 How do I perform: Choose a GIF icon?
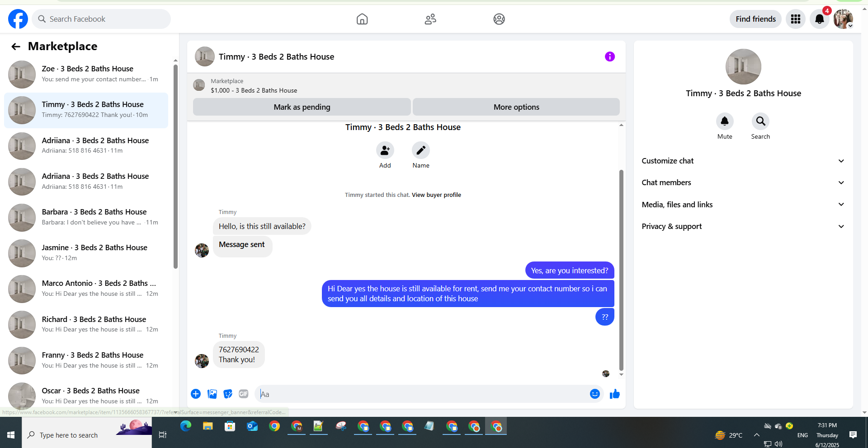pos(244,394)
